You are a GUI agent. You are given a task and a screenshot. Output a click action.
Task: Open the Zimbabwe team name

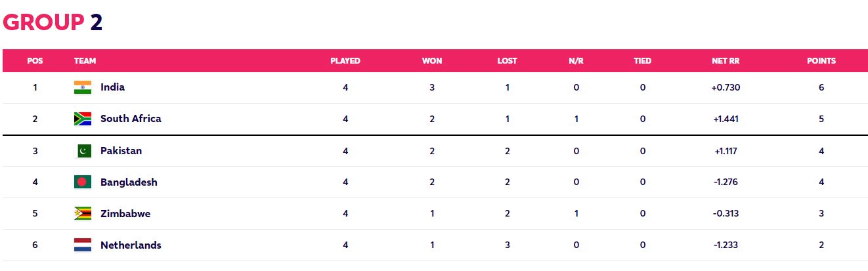(x=125, y=214)
